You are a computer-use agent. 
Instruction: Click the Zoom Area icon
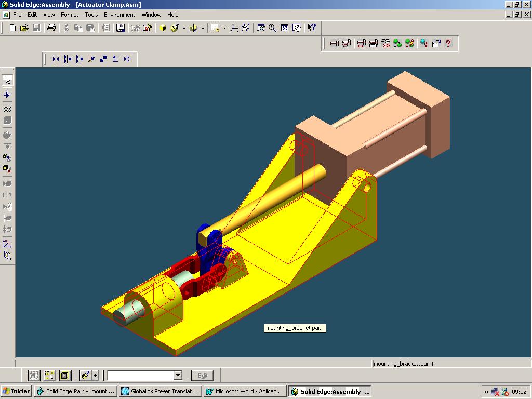pos(261,28)
